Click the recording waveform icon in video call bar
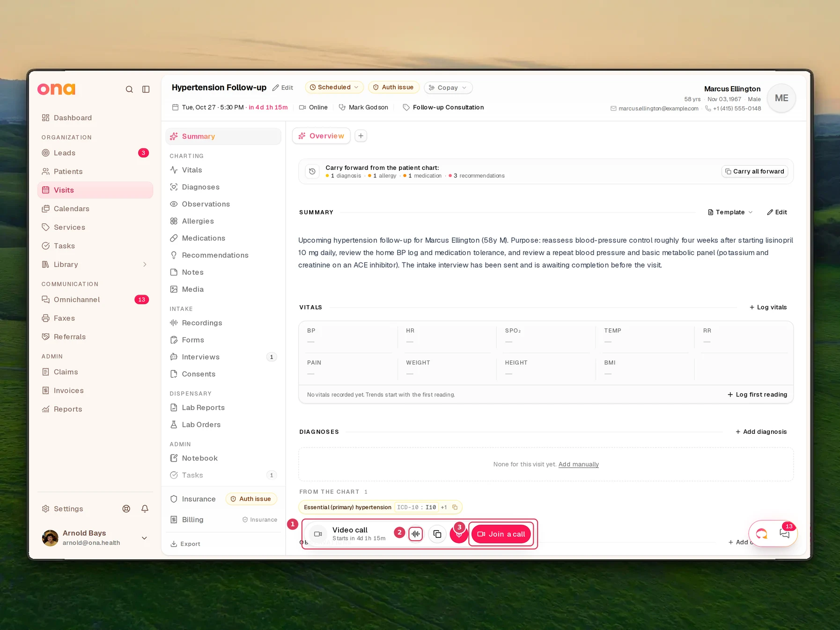Image resolution: width=840 pixels, height=630 pixels. coord(416,534)
